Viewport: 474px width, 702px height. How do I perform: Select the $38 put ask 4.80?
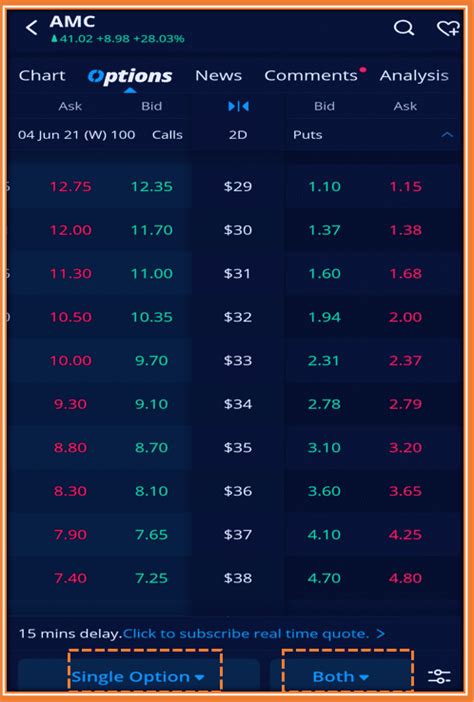tap(405, 578)
